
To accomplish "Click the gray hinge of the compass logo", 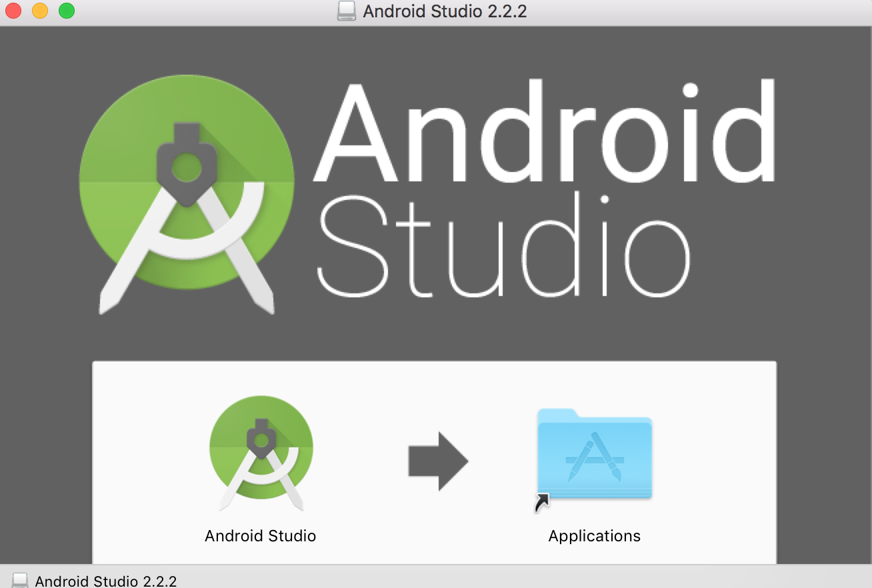I will 186,165.
